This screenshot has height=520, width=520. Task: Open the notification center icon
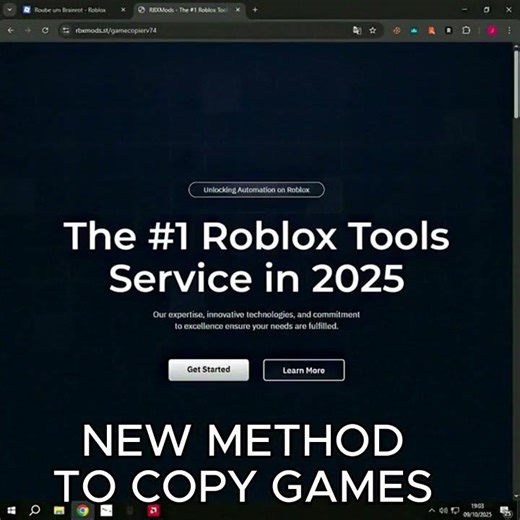click(506, 510)
